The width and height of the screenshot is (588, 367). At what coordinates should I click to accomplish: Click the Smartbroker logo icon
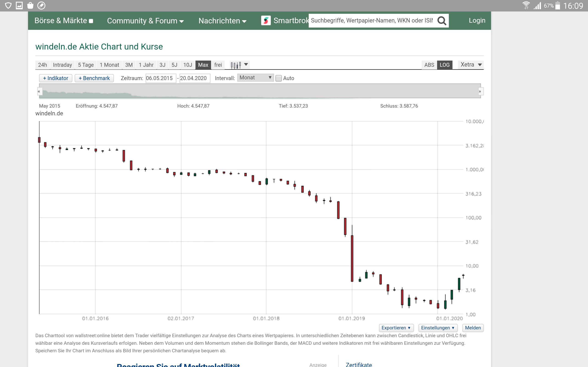tap(266, 20)
